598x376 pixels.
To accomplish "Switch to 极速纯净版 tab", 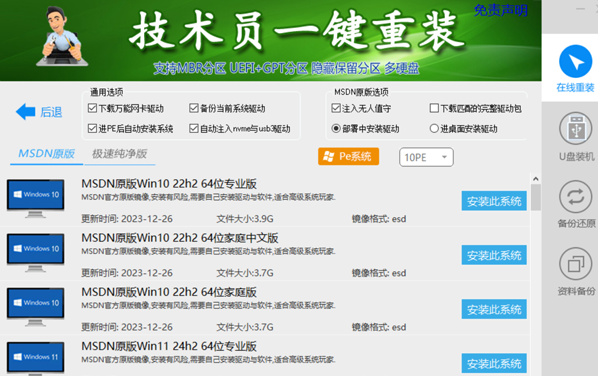I will pyautogui.click(x=119, y=154).
